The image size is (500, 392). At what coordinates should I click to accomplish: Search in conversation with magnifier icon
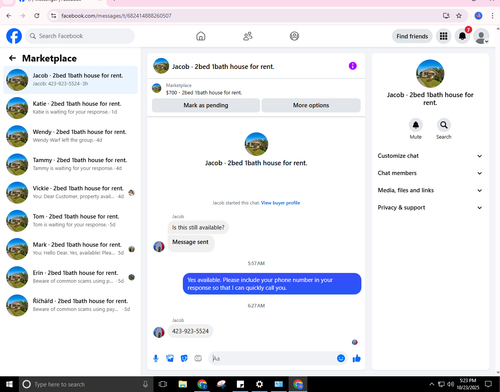click(444, 125)
